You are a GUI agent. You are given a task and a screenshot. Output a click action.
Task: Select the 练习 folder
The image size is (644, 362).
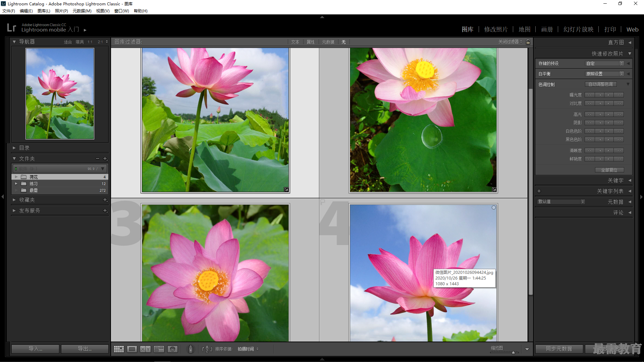60,184
